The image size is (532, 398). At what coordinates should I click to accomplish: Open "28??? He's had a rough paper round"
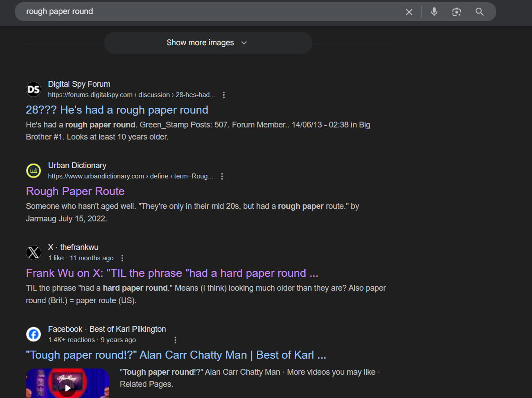tap(117, 110)
